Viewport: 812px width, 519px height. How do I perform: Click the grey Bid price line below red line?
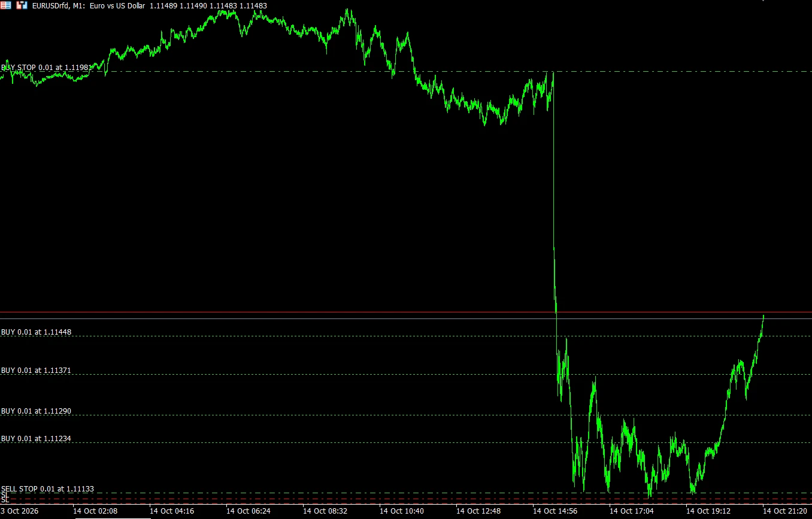point(406,318)
